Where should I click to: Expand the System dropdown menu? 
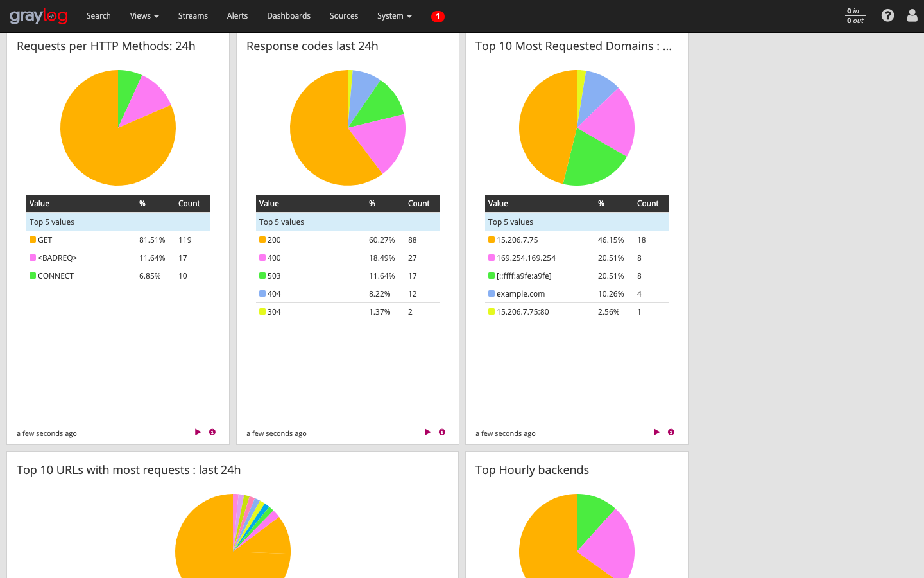[x=395, y=16]
